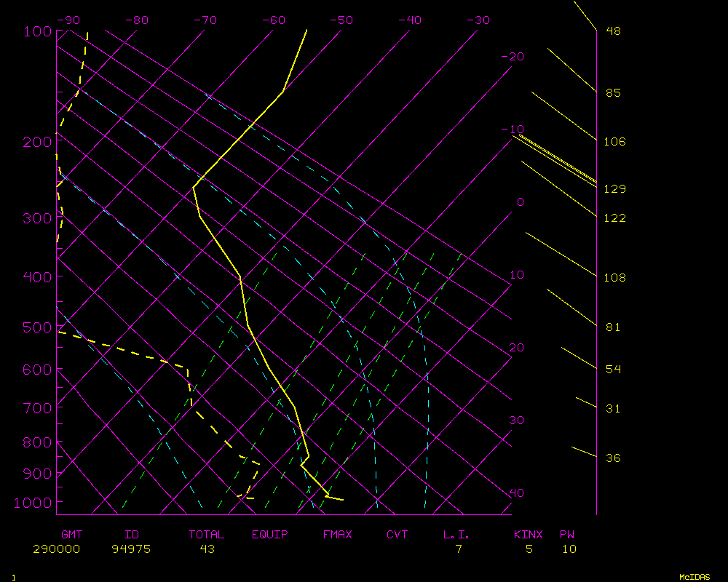Click the station ID value 94975
Image resolution: width=728 pixels, height=582 pixels.
131,549
